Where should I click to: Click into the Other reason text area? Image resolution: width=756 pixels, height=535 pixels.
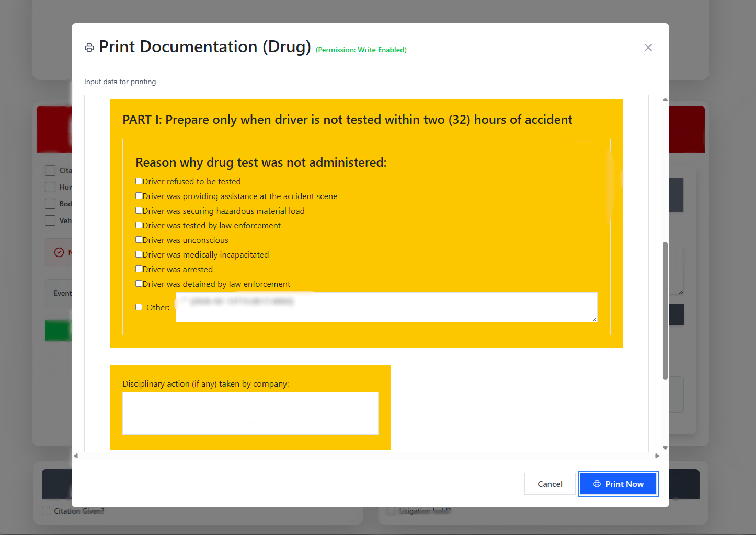pos(386,307)
